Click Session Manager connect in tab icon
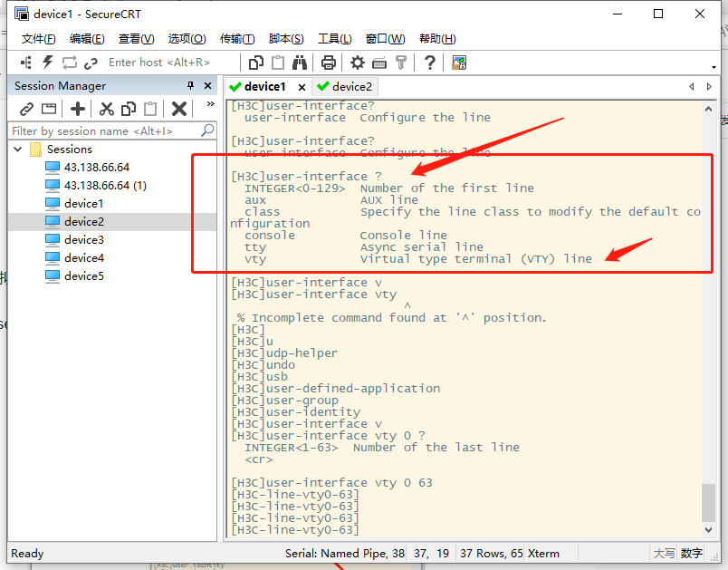The image size is (728, 570). [49, 109]
